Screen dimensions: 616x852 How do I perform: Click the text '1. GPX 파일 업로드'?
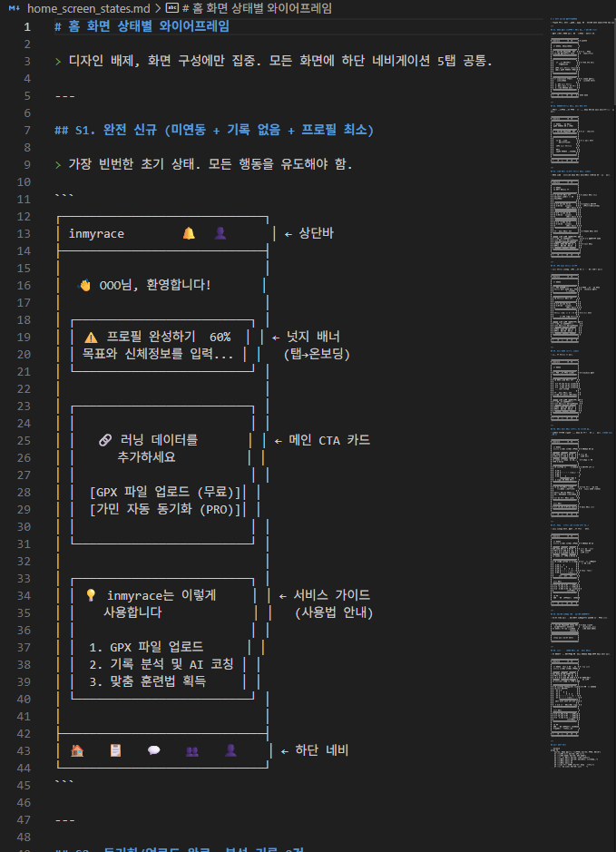click(x=146, y=647)
